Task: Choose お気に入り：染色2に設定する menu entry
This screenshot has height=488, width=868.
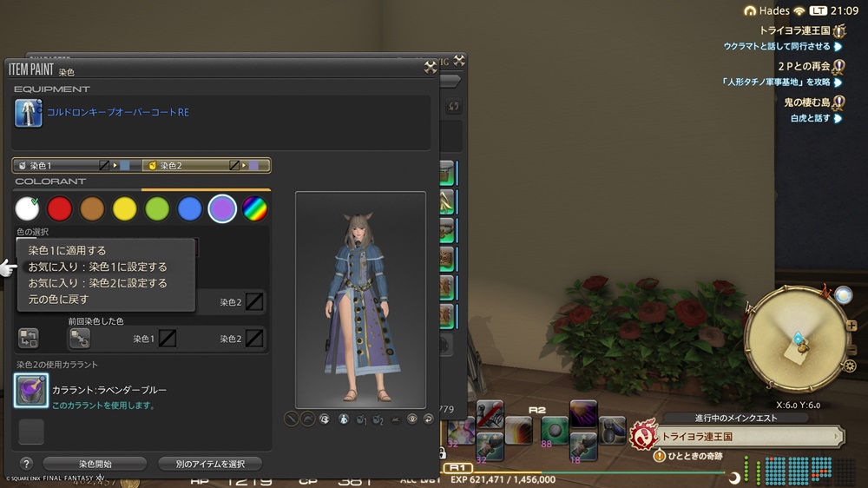Action: coord(97,283)
